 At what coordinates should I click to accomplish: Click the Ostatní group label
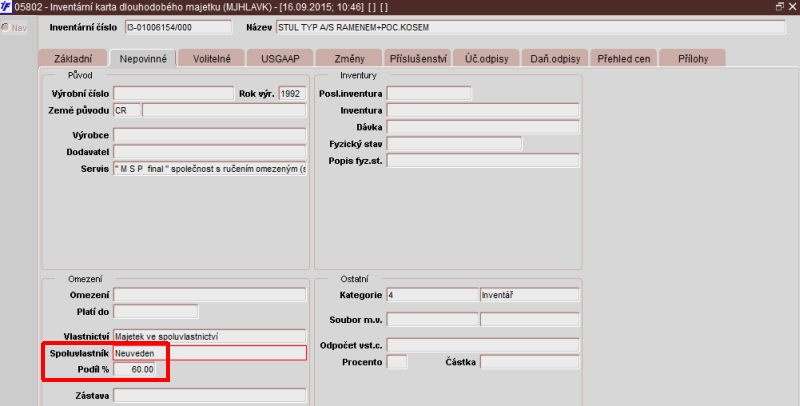tap(355, 279)
